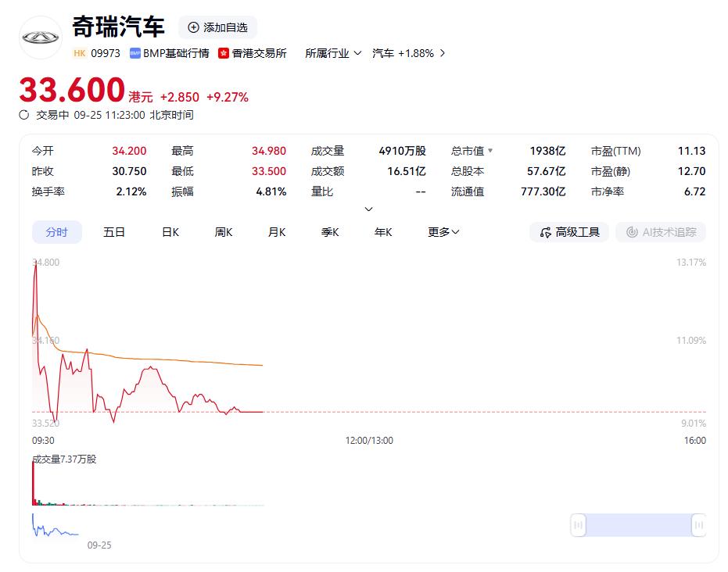
Task: Click the 换手率 value 2.12%
Action: pyautogui.click(x=131, y=191)
